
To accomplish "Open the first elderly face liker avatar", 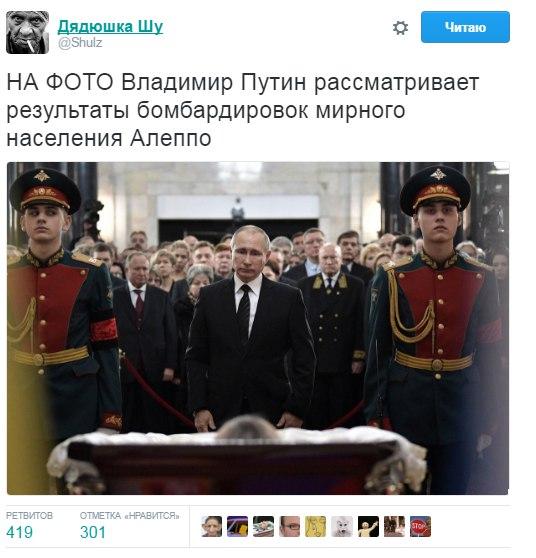I will click(211, 526).
